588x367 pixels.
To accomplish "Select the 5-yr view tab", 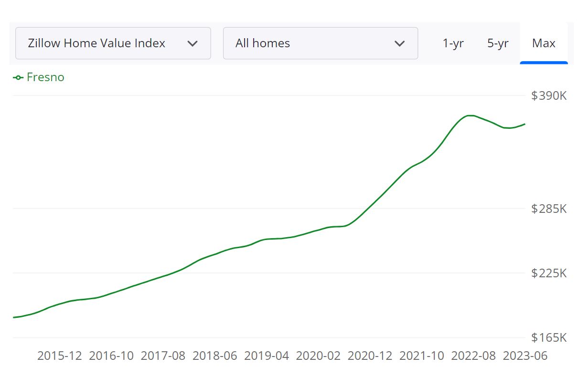I will pos(497,43).
